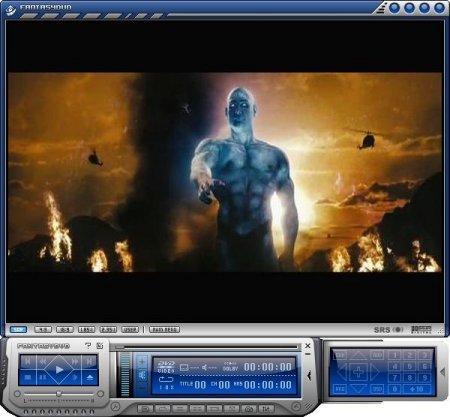Navigate down on the keypad
This screenshot has height=417, width=450.
358,389
